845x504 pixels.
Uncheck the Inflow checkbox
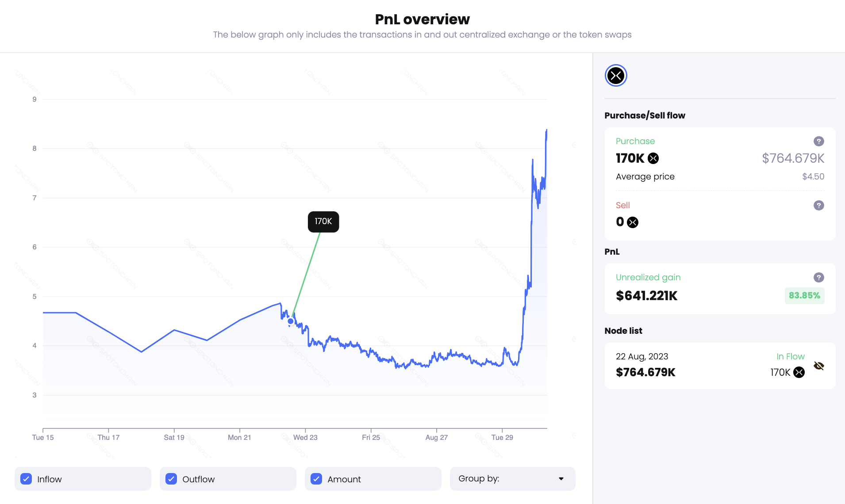pos(26,479)
